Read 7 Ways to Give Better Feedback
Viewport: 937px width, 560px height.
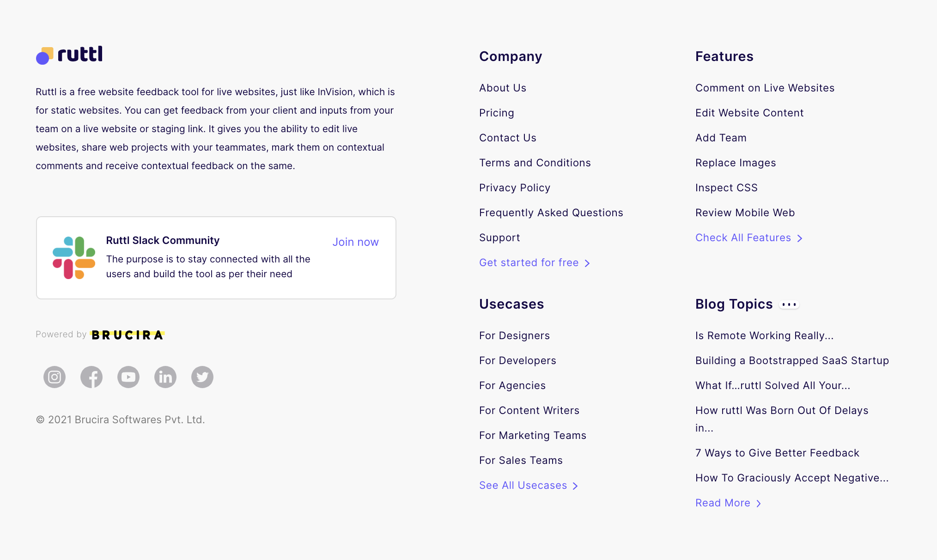pyautogui.click(x=777, y=453)
